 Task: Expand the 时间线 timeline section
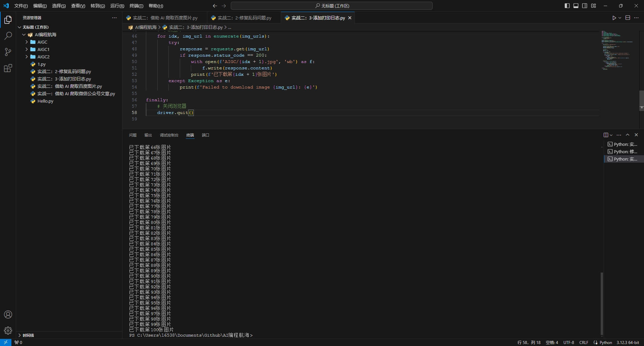69,335
